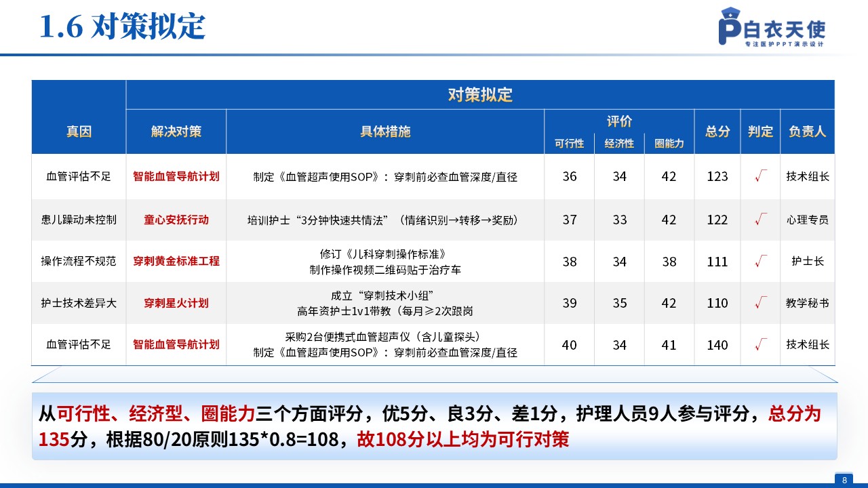868x488 pixels.
Task: Select the 判定 column header
Action: 760,131
